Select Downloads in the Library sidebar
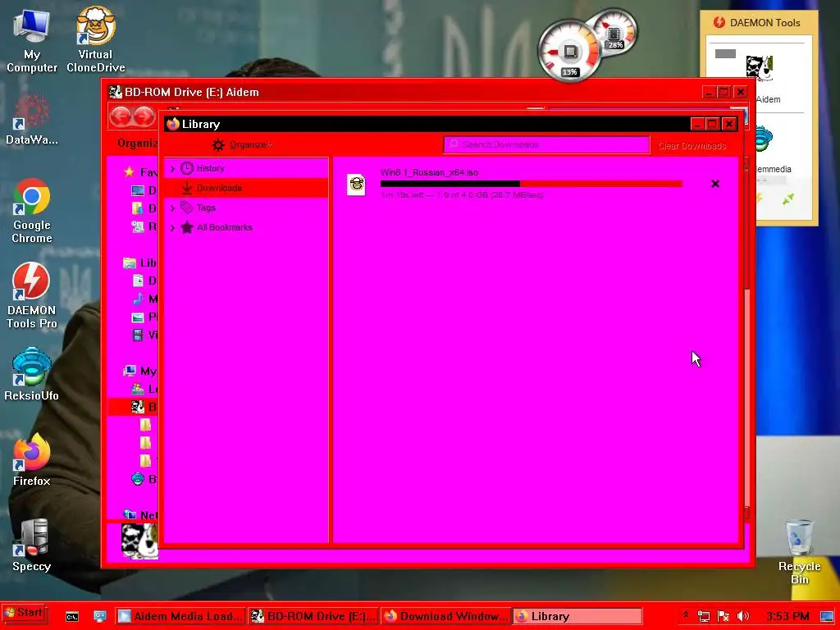Screen dimensions: 840x630 pyautogui.click(x=246, y=188)
